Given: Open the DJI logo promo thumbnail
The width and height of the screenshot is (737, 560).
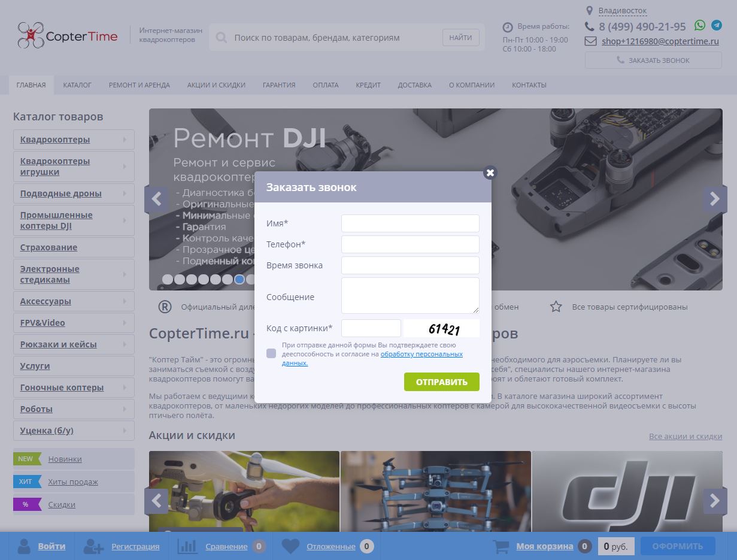Looking at the screenshot, I should (x=627, y=491).
